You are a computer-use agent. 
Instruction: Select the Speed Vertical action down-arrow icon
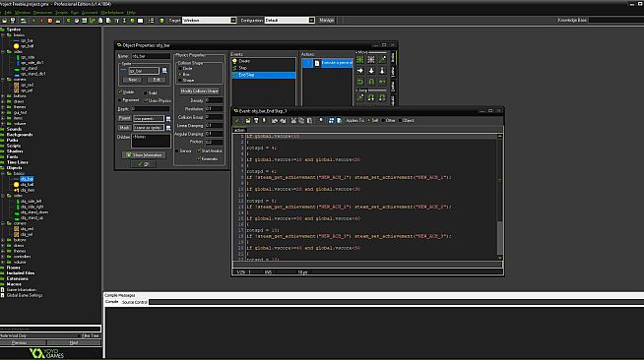click(x=371, y=71)
